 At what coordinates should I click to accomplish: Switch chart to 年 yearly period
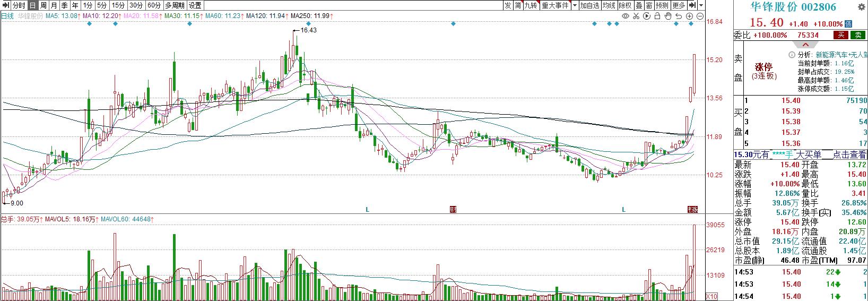(75, 5)
